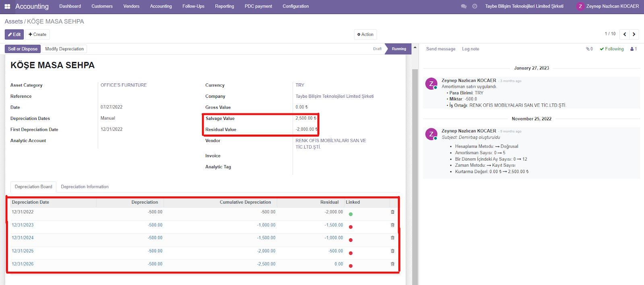644x285 pixels.
Task: Click the attachments paperclip counter
Action: (589, 49)
